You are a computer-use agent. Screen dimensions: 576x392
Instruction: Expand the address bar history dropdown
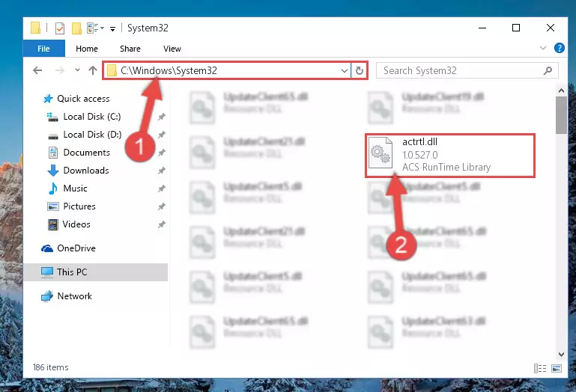pyautogui.click(x=345, y=70)
